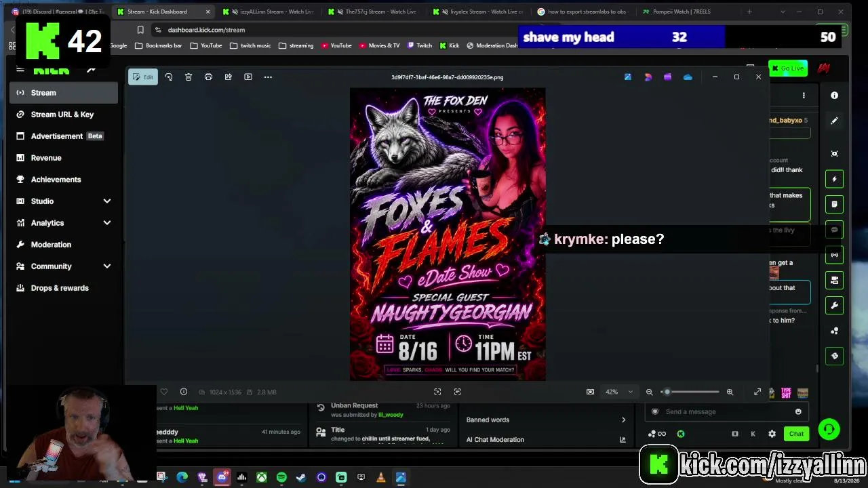Zoom out with the minus magnifier
868x488 pixels.
649,392
